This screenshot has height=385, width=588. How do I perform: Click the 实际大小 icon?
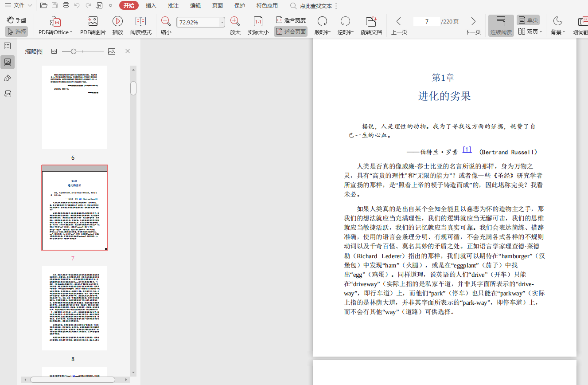coord(258,21)
